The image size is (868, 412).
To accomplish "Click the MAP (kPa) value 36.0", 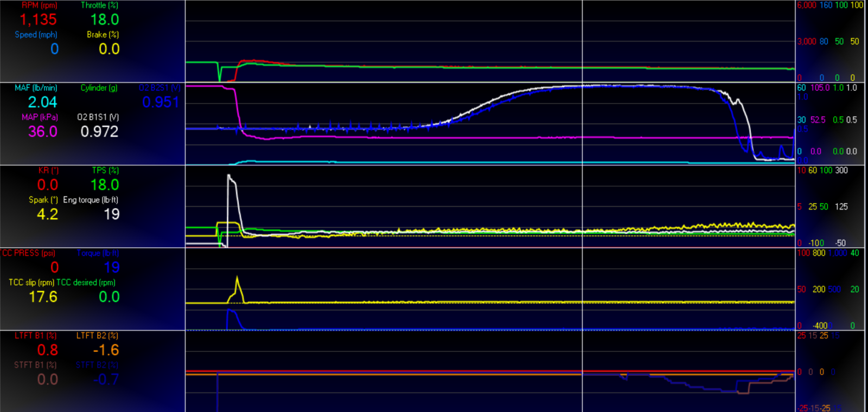I will tap(43, 131).
